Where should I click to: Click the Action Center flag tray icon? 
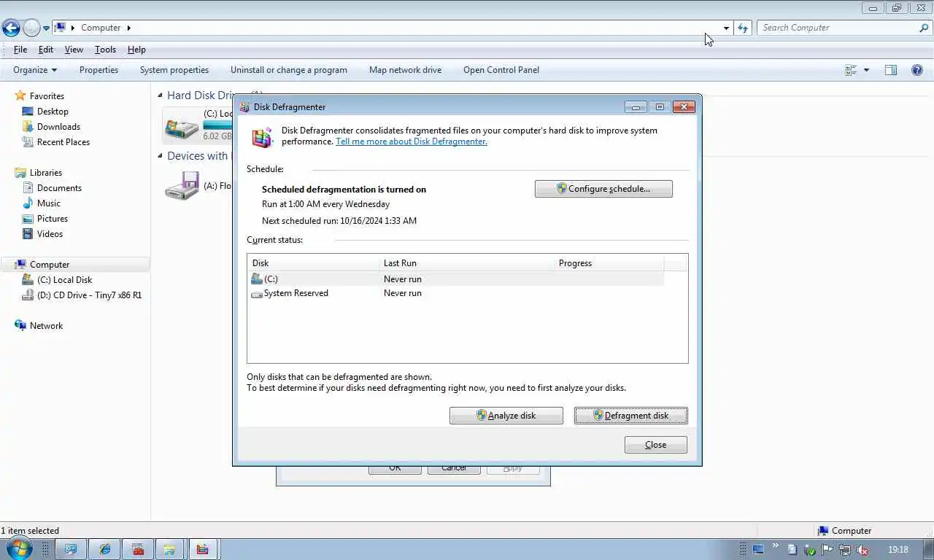click(x=827, y=550)
